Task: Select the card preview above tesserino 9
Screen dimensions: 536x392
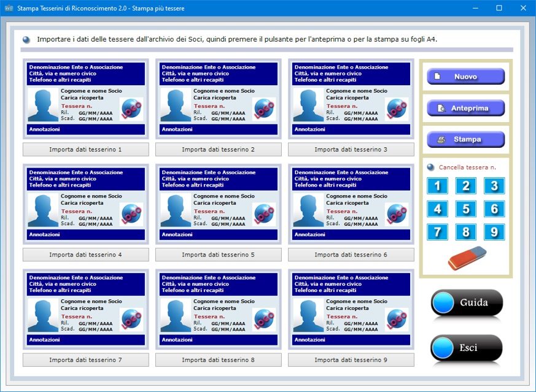Action: [351, 309]
